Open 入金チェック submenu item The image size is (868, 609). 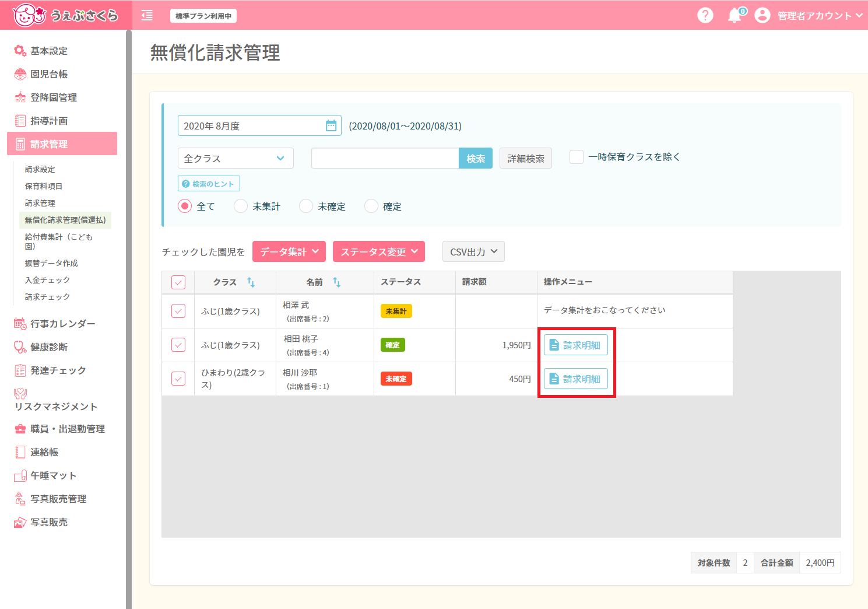pyautogui.click(x=47, y=280)
